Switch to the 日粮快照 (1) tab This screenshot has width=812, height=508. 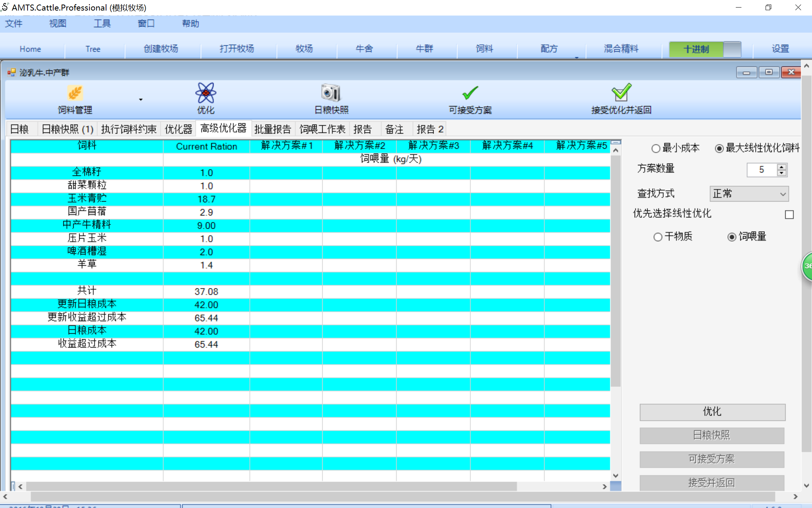(x=67, y=129)
